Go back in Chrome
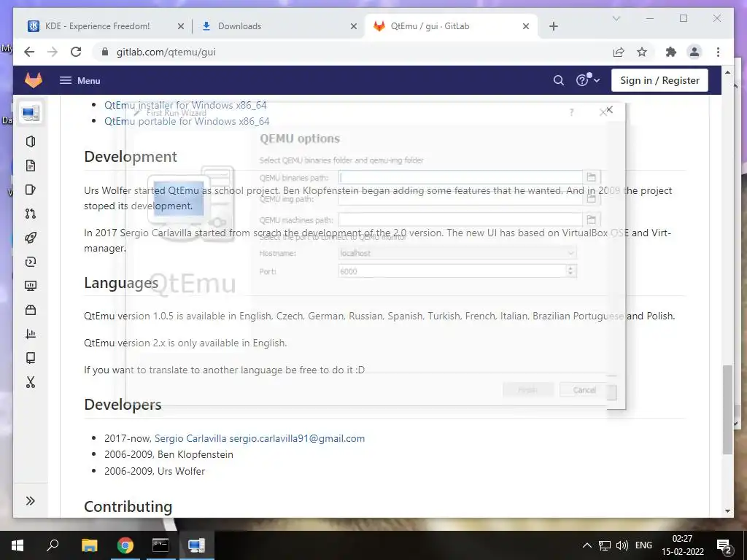The width and height of the screenshot is (747, 560). coord(29,52)
